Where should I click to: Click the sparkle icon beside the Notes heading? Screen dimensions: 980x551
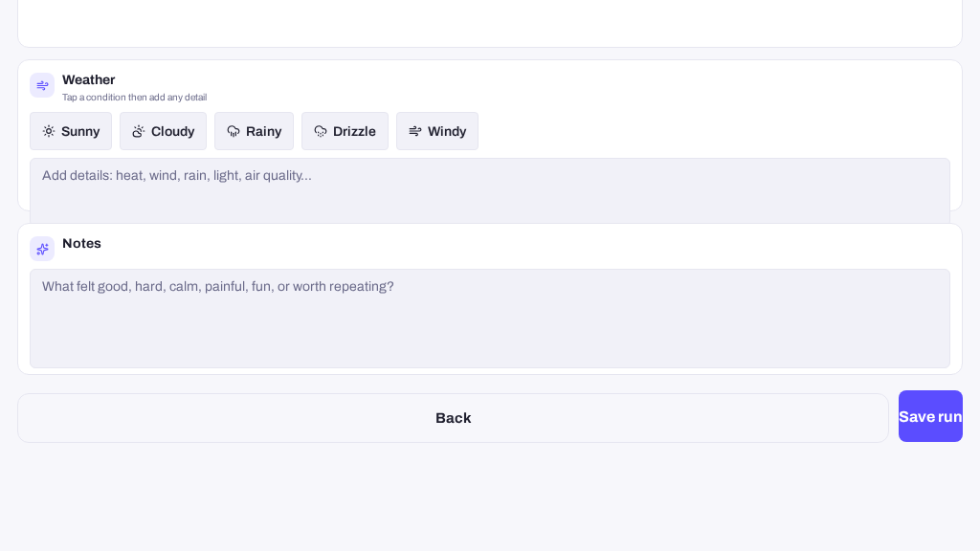pos(42,249)
